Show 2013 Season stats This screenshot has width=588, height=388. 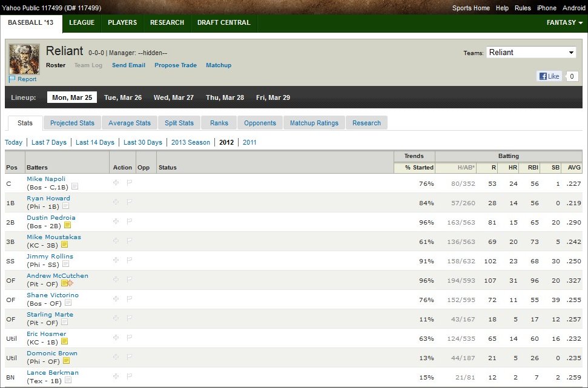point(191,142)
